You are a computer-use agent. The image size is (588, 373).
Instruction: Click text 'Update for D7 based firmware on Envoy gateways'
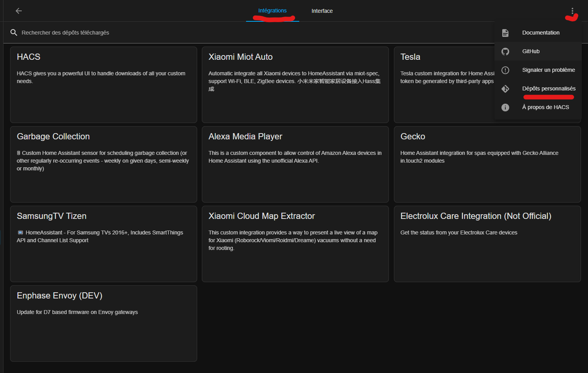point(77,312)
